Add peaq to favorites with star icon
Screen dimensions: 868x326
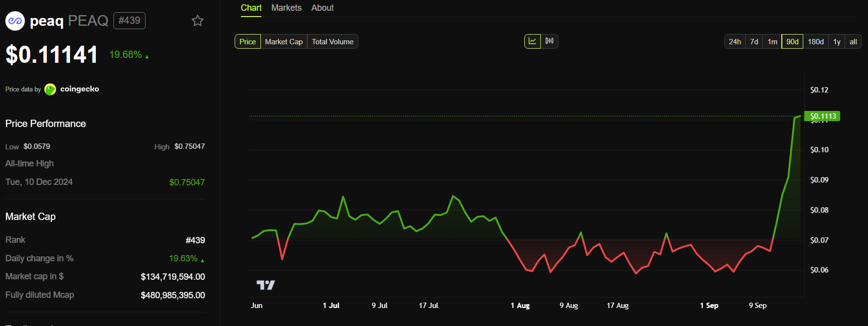tap(198, 20)
